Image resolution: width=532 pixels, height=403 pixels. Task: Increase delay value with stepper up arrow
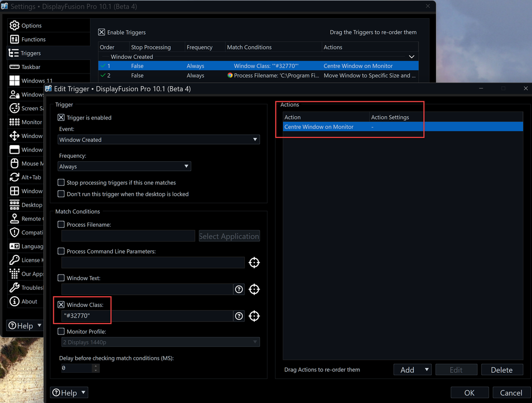pos(96,366)
